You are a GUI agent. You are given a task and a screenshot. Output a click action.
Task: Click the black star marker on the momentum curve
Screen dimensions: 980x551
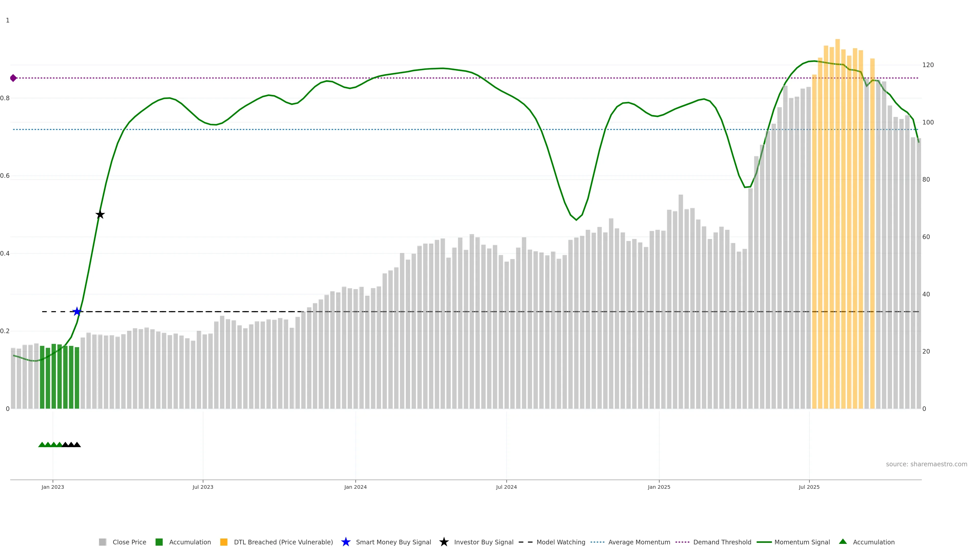[100, 215]
